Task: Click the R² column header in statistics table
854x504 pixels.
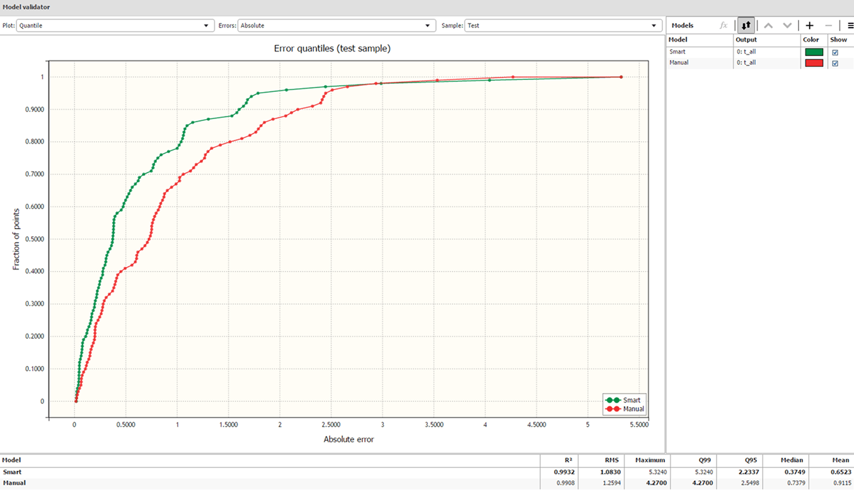Action: pos(567,461)
